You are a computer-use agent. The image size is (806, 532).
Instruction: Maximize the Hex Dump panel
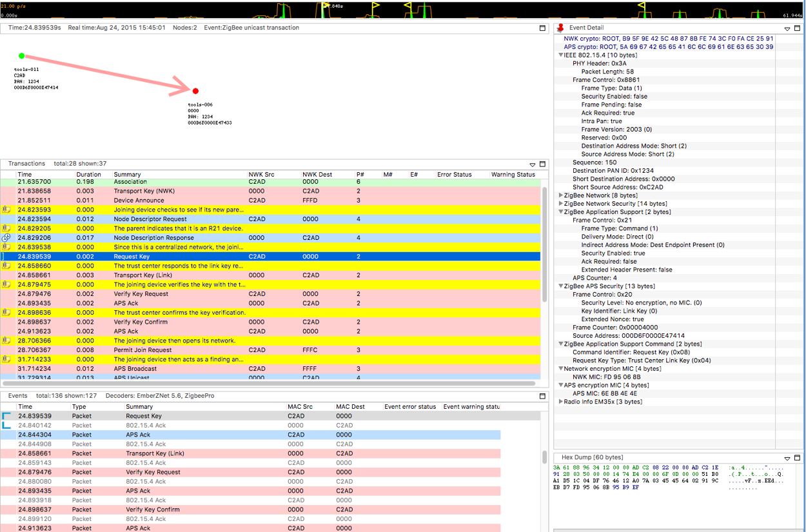[x=798, y=458]
